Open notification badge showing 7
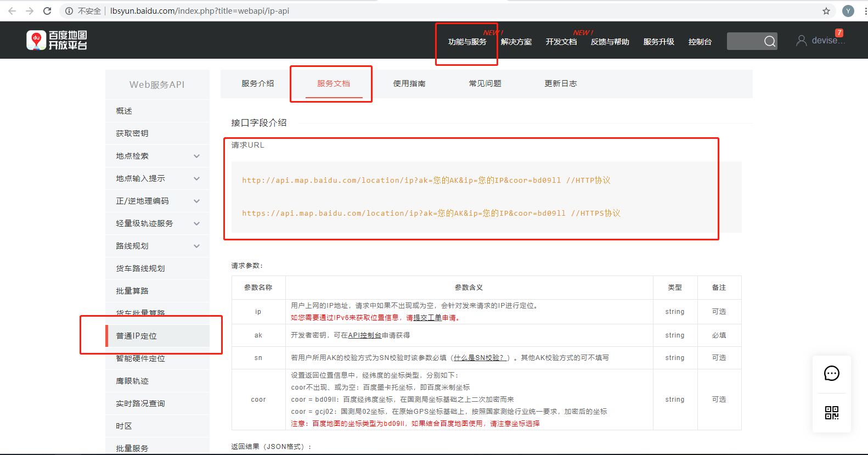 point(839,33)
